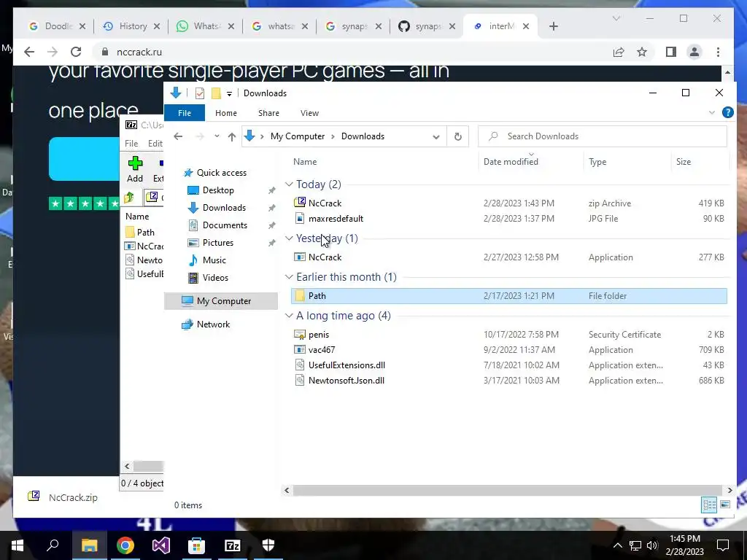Click New folder icon in quick access toolbar
The height and width of the screenshot is (560, 747).
point(216,93)
